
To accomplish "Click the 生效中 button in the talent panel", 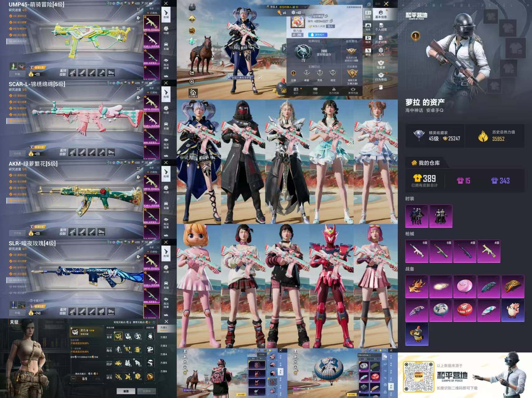I will coord(147,391).
